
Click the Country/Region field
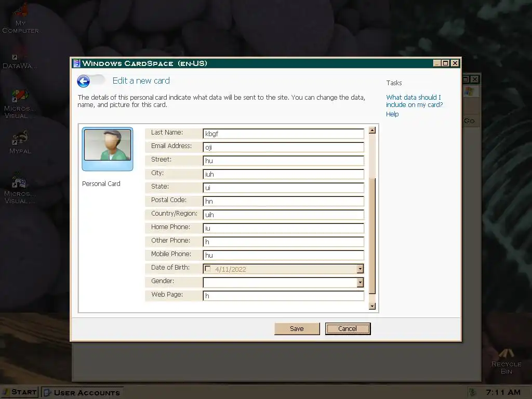pos(283,215)
